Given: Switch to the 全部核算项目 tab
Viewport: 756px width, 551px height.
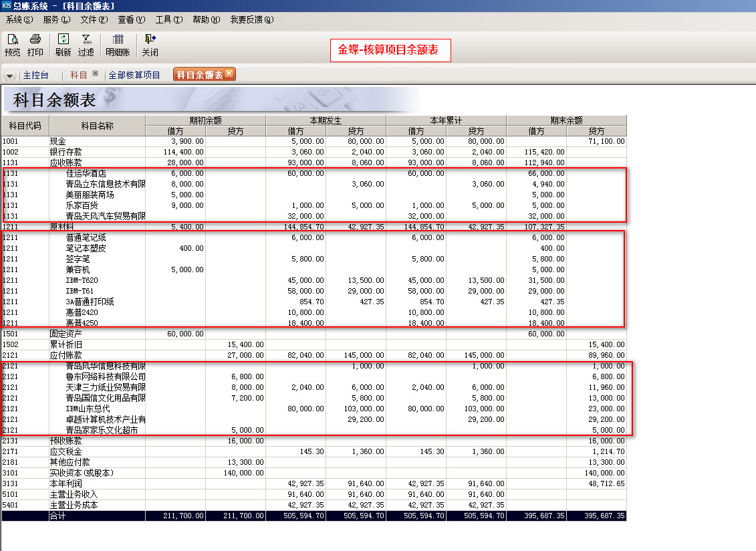Looking at the screenshot, I should (134, 76).
